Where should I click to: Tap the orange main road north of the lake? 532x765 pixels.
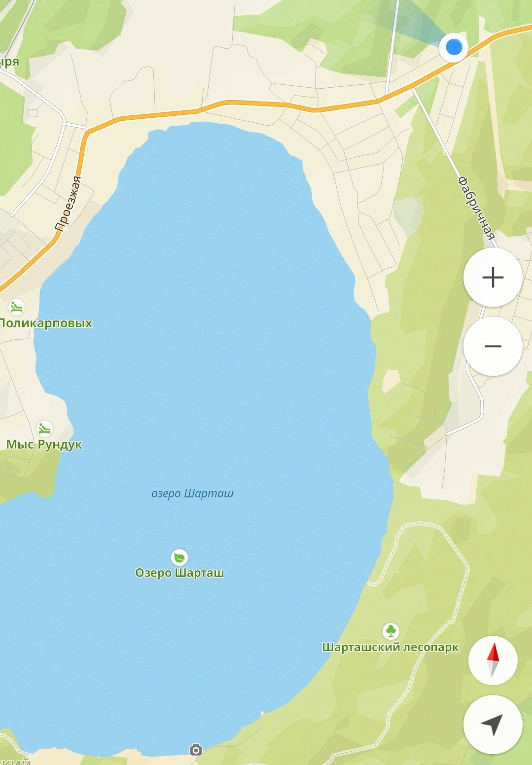[256, 104]
